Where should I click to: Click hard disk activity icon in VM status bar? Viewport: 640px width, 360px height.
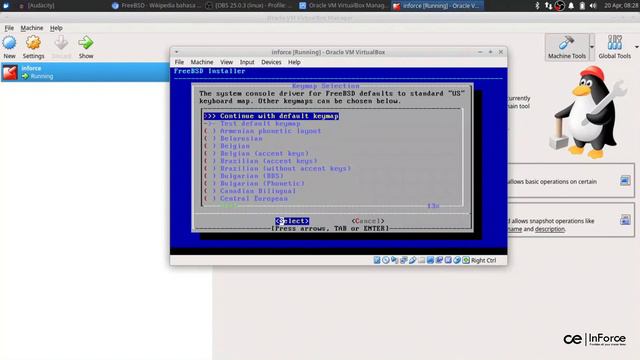377,260
